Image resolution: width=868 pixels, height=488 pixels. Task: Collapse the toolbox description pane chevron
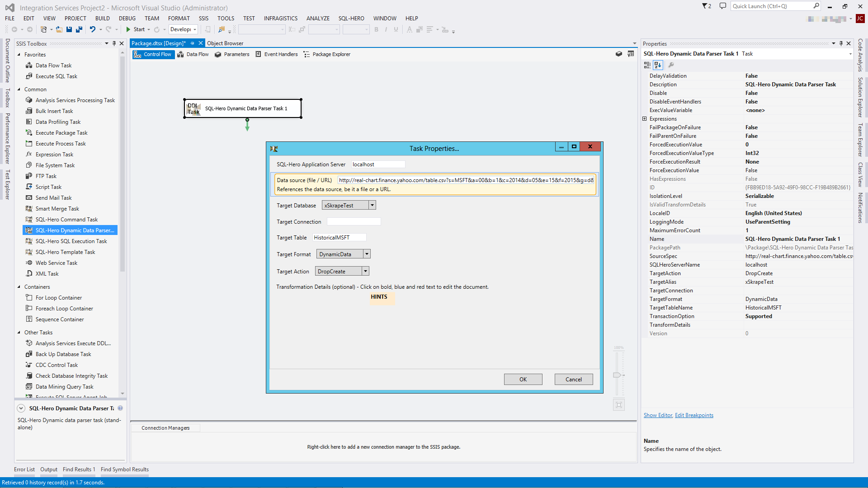pos(21,408)
